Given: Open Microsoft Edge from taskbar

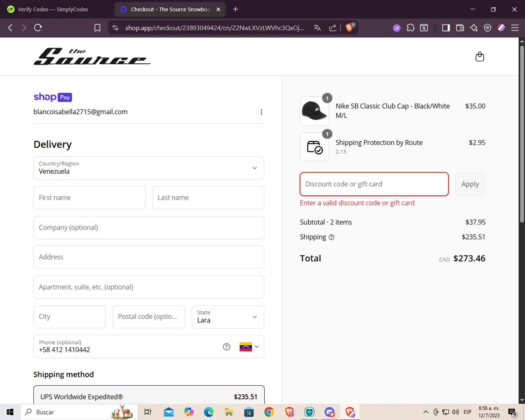Looking at the screenshot, I should coord(209,412).
